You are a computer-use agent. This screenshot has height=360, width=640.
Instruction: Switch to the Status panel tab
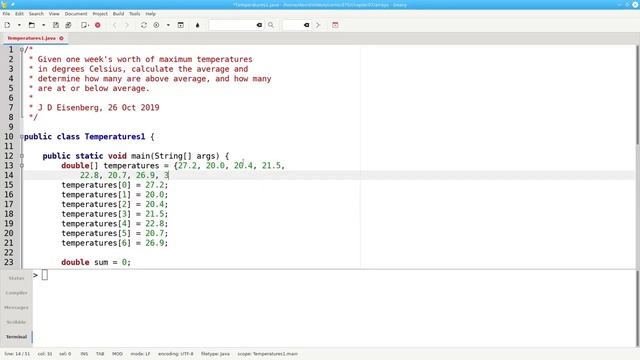click(x=16, y=278)
